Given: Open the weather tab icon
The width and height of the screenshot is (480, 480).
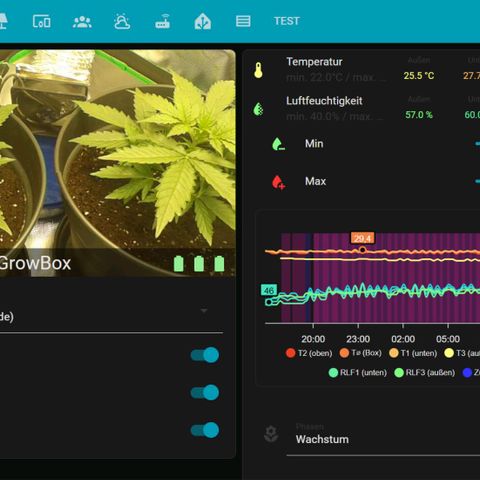Looking at the screenshot, I should (x=122, y=21).
